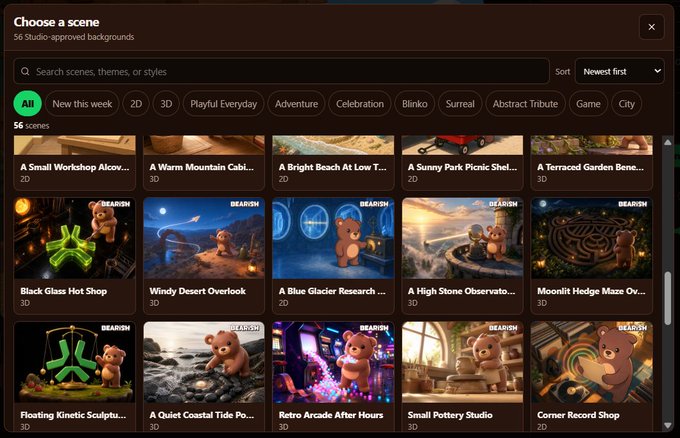
Task: Apply the Surreal filter
Action: click(460, 104)
